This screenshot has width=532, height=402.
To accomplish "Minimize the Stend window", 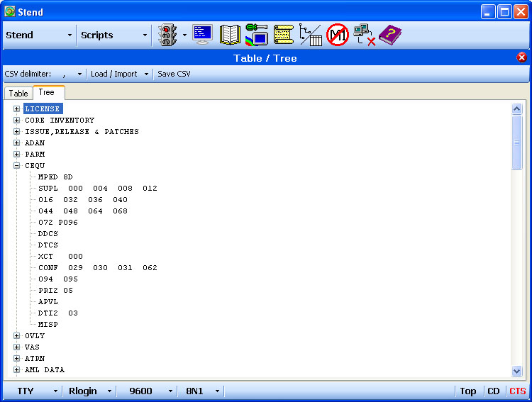I will 488,12.
